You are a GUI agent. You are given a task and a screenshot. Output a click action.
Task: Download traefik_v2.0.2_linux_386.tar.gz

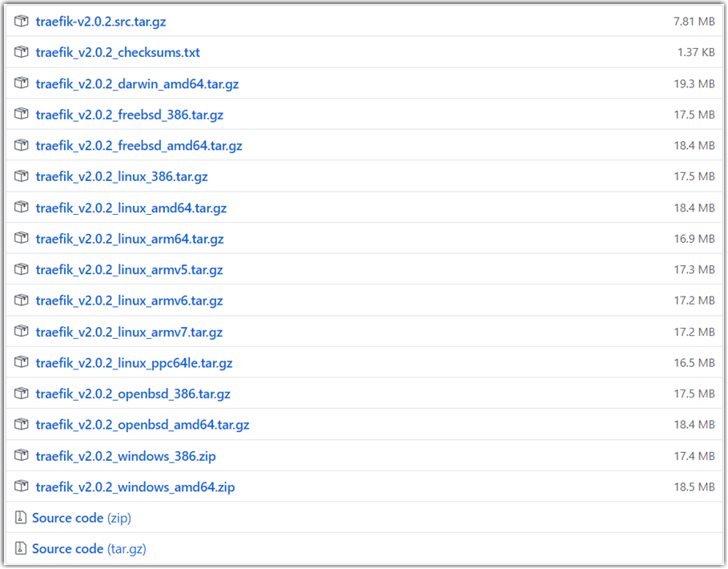pos(122,177)
